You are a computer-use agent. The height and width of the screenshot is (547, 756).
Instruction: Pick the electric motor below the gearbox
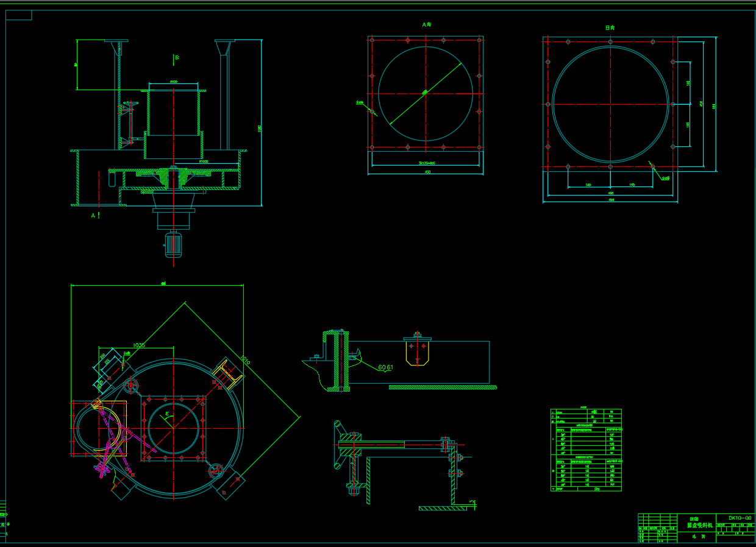pos(173,245)
